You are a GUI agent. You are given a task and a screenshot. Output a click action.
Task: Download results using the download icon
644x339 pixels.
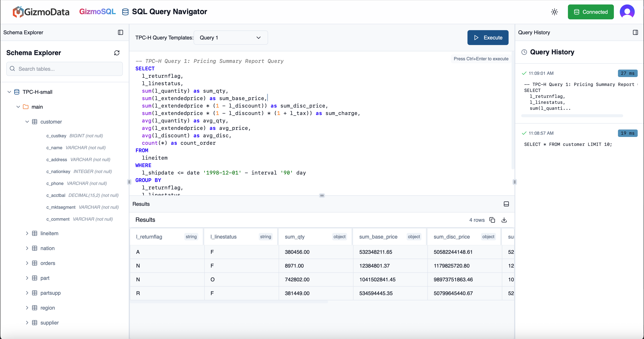pos(504,220)
